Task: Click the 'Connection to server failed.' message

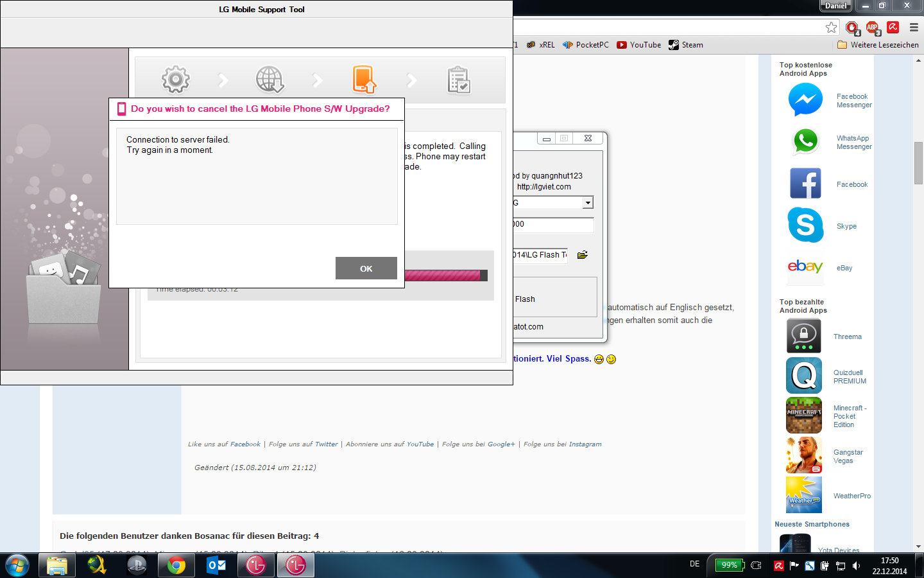Action: (x=178, y=139)
